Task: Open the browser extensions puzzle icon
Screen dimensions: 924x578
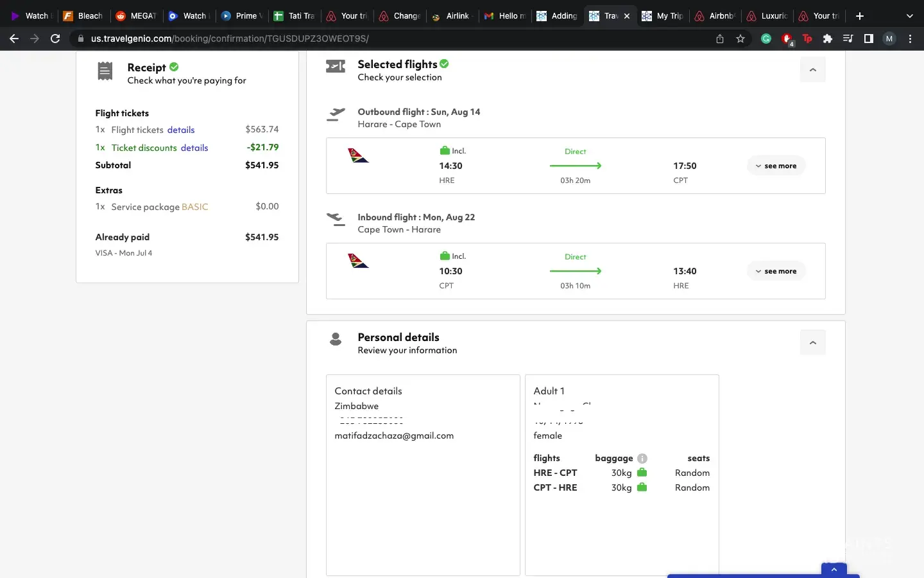Action: click(828, 39)
